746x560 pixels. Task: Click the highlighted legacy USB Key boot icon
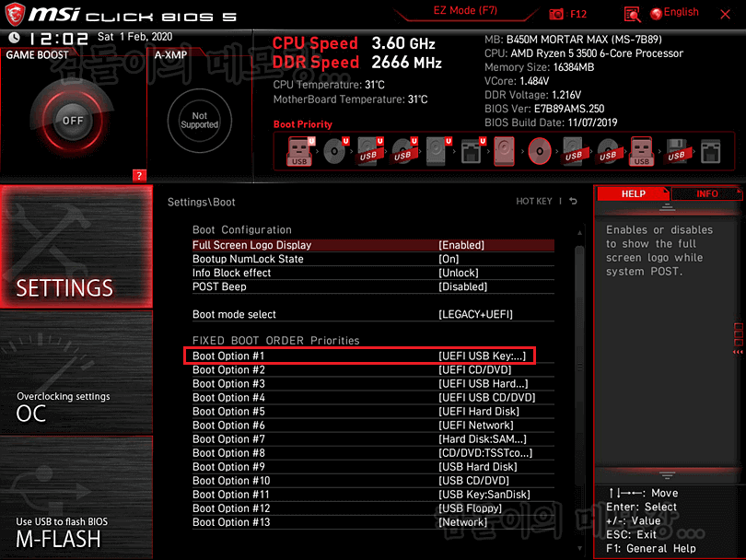click(641, 151)
